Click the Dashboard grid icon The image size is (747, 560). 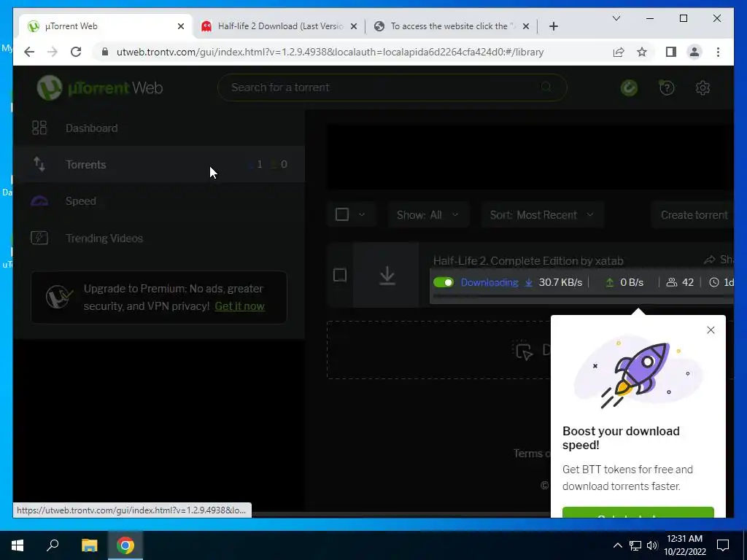[x=39, y=128]
